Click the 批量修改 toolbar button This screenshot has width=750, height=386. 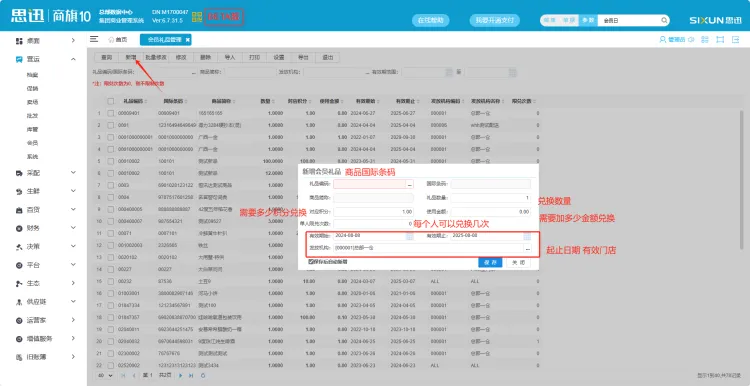(x=155, y=57)
